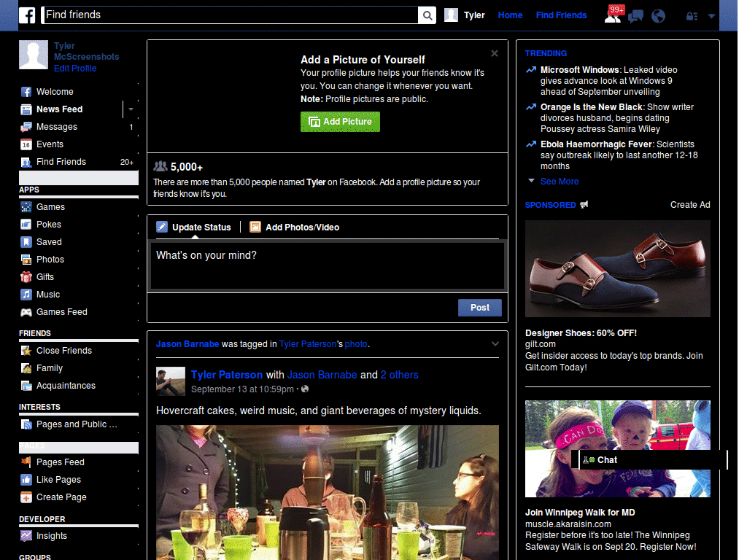Open Tyler Paterson's profile link in post header
Viewport: 747px width, 560px height.
[x=227, y=375]
